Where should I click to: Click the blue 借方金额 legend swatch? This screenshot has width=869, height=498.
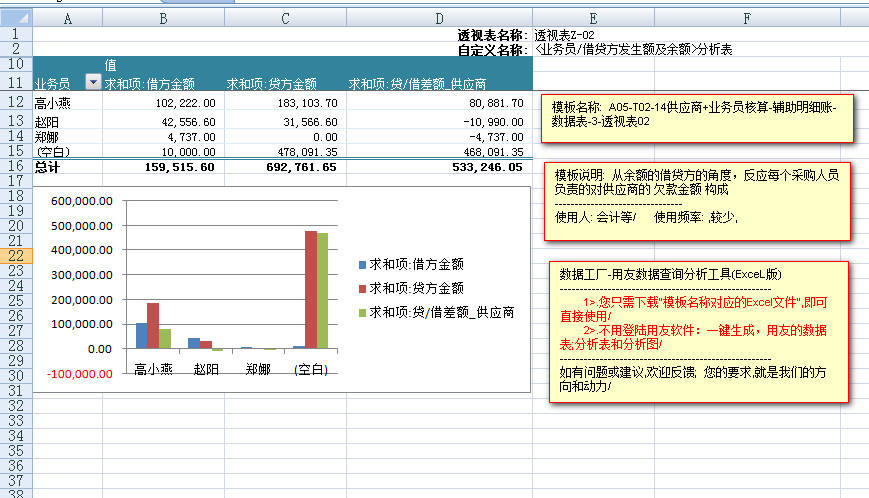point(363,265)
